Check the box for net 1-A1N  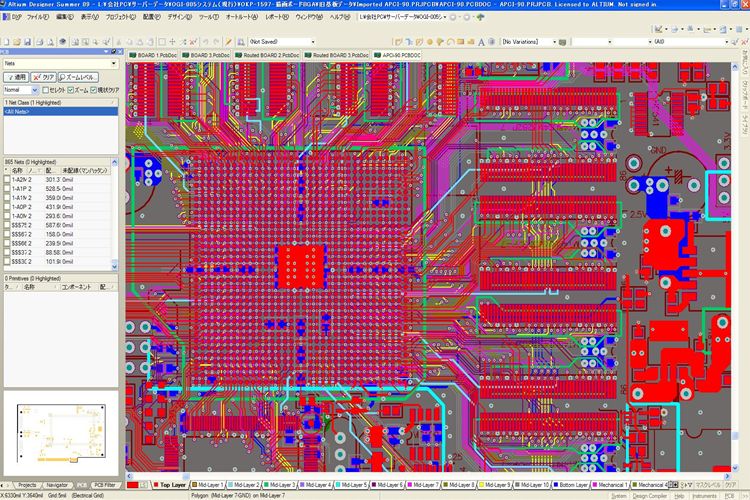(x=7, y=198)
